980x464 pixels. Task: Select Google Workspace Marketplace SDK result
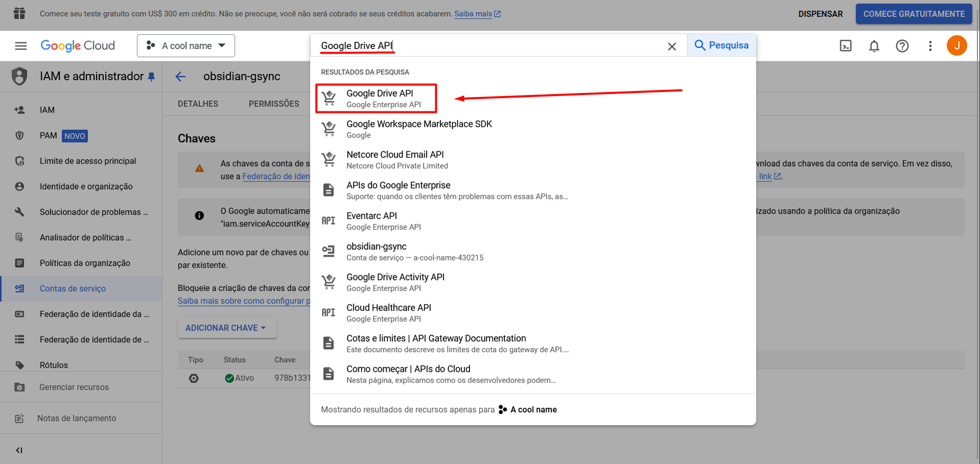pyautogui.click(x=533, y=129)
